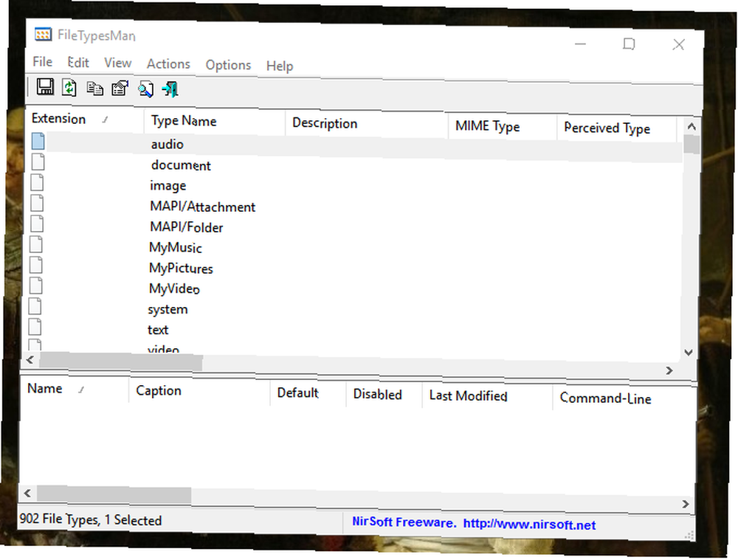Select the image type name row
Image resolution: width=738 pixels, height=560 pixels.
168,186
